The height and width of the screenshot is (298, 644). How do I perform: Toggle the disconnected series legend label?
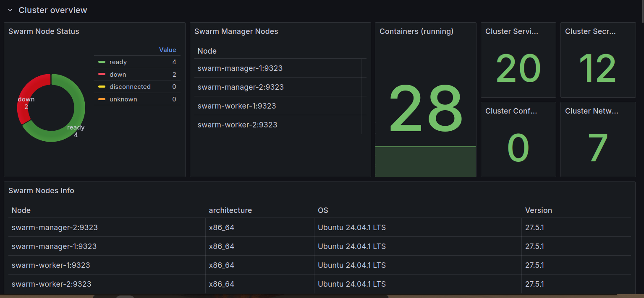point(130,87)
